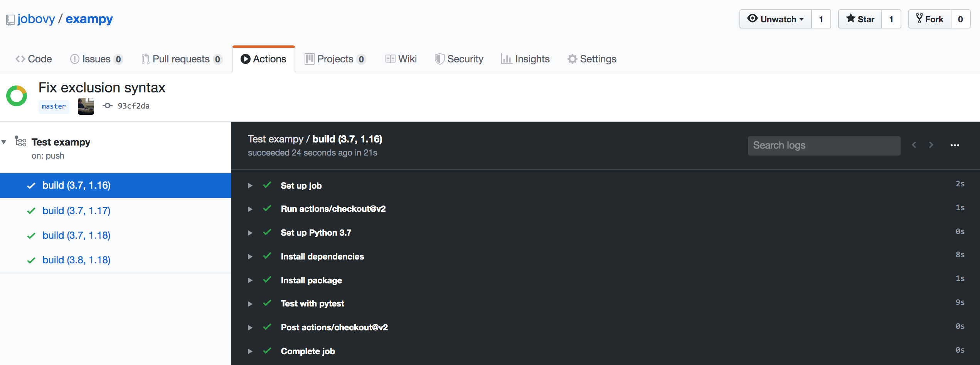980x365 pixels.
Task: Click the commit author avatar
Action: tap(86, 106)
